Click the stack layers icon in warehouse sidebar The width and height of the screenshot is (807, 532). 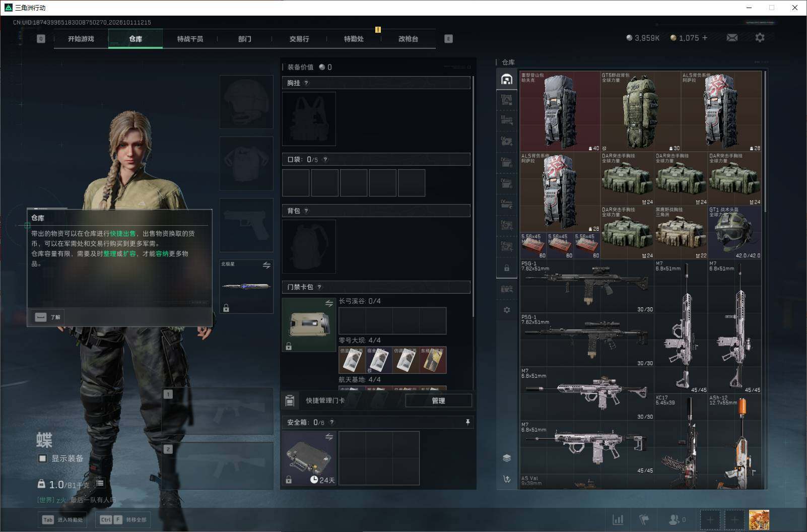(x=507, y=457)
